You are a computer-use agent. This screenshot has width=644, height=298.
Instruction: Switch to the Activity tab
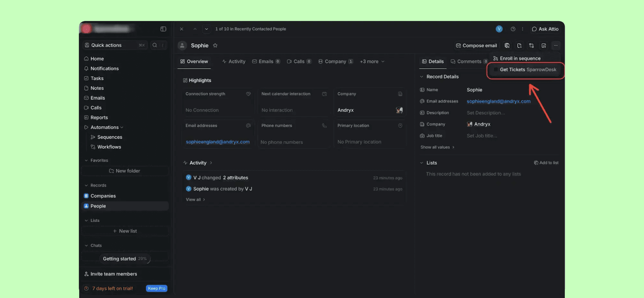[233, 62]
